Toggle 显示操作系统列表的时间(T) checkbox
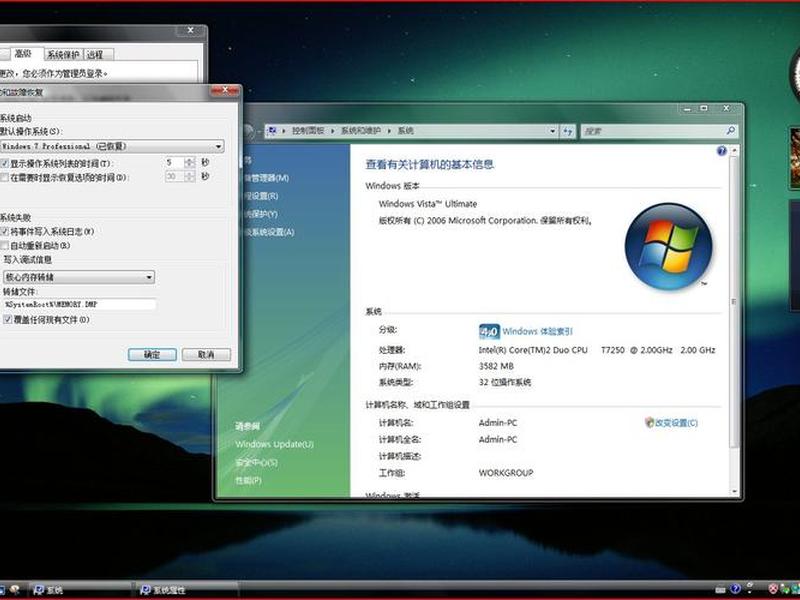The height and width of the screenshot is (600, 800). [5, 164]
